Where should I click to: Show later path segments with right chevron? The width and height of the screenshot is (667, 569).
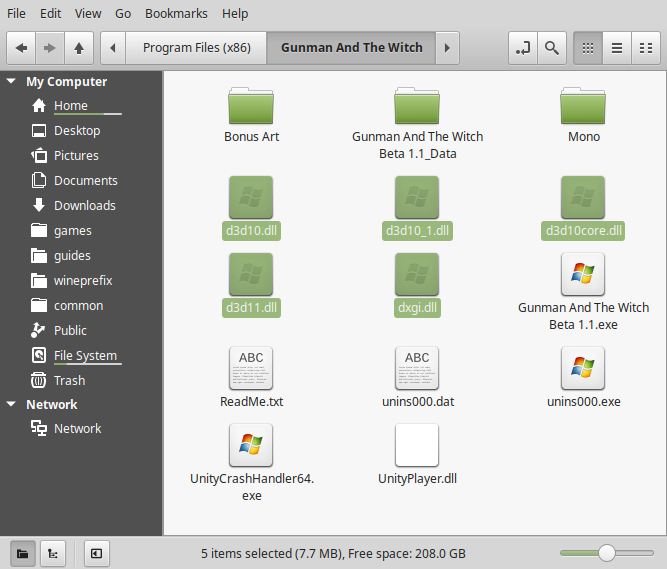(x=447, y=48)
